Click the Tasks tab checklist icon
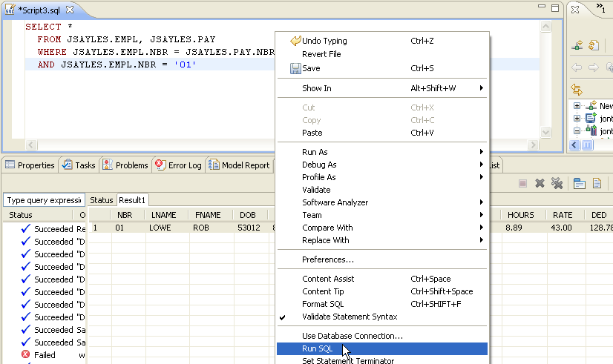The height and width of the screenshot is (364, 613). click(x=68, y=165)
